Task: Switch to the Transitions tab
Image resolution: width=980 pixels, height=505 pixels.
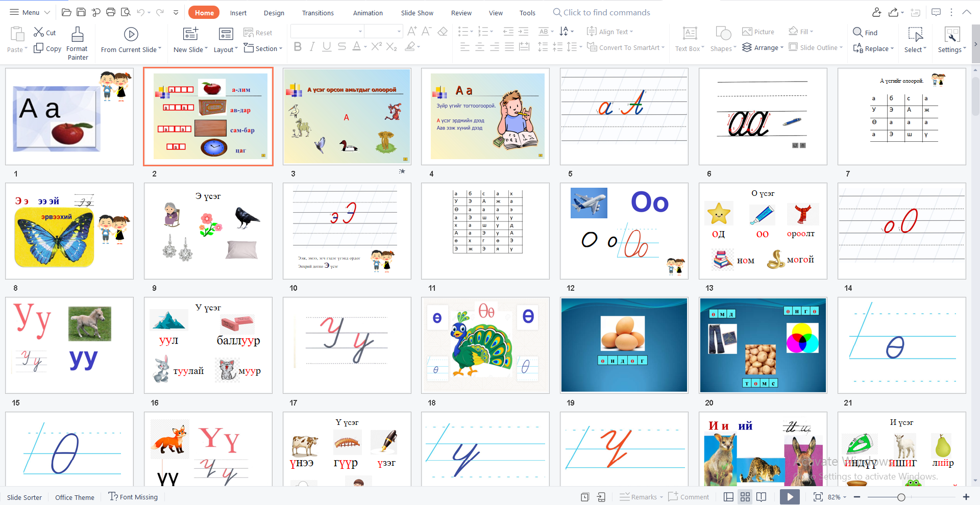Action: pos(317,13)
